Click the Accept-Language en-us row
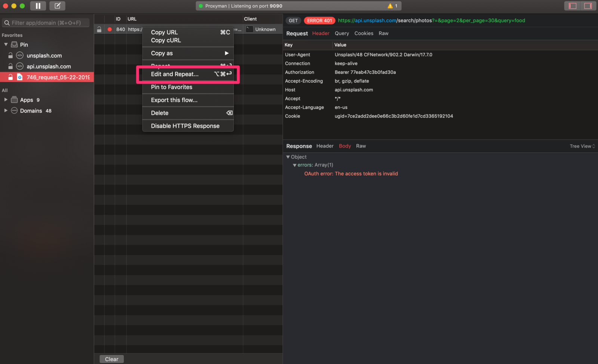Image resolution: width=598 pixels, height=364 pixels. [440, 107]
